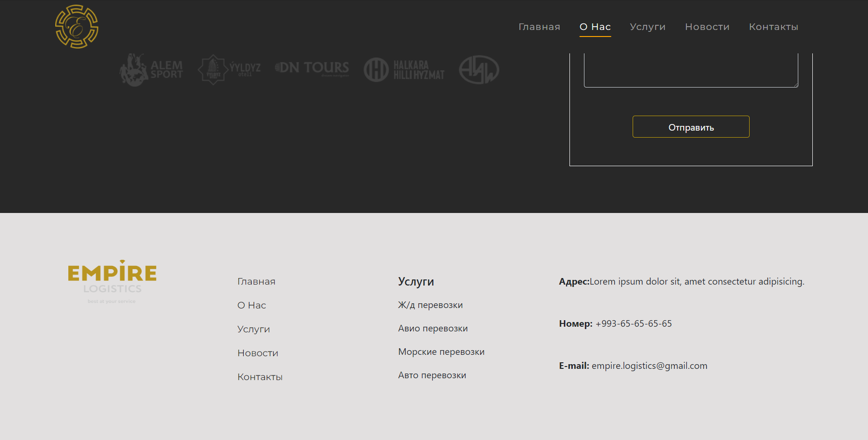
Task: Click the Halkara Hilli Hyzmat partner logo
Action: (x=404, y=70)
